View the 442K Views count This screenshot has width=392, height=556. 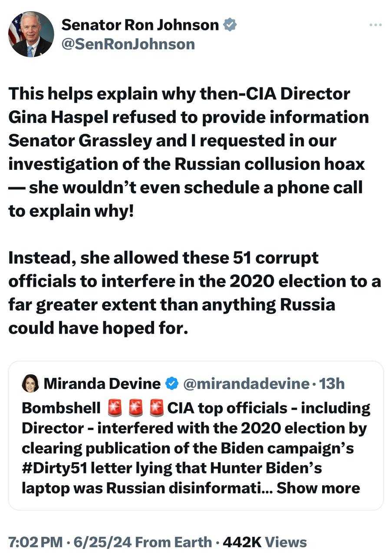[264, 542]
